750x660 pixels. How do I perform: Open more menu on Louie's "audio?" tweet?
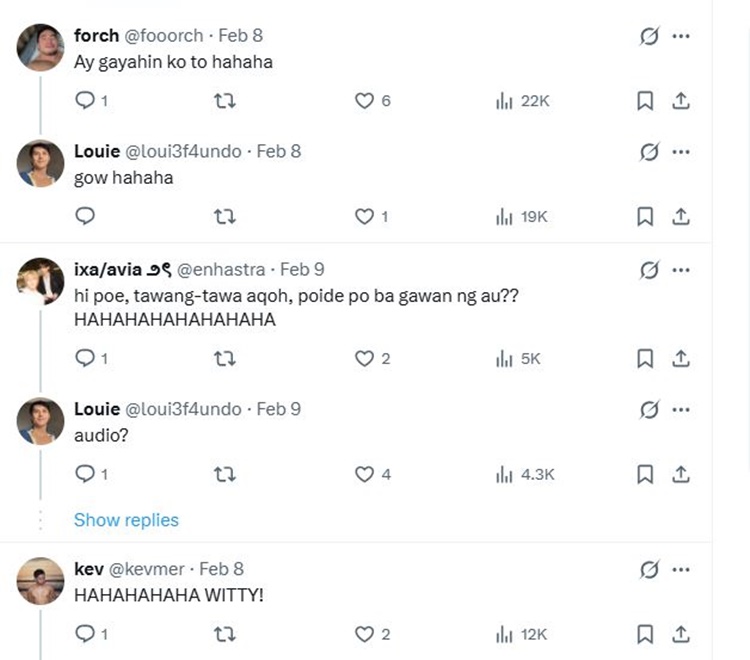pos(681,410)
